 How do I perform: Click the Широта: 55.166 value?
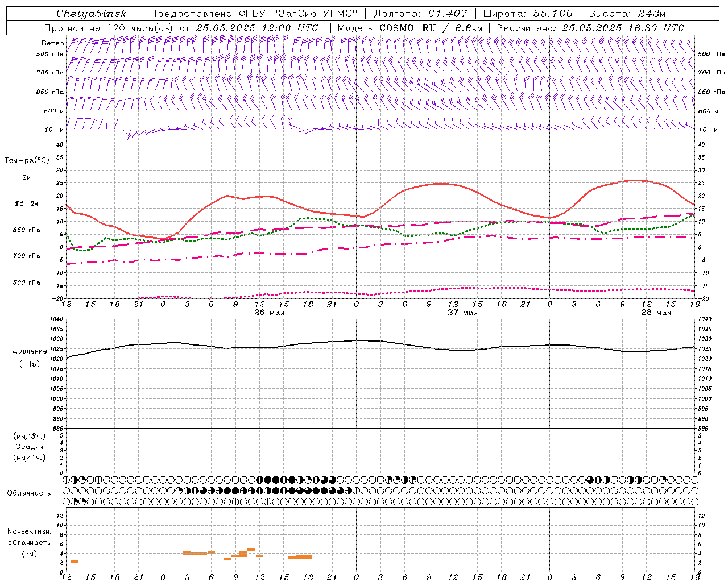coord(528,14)
